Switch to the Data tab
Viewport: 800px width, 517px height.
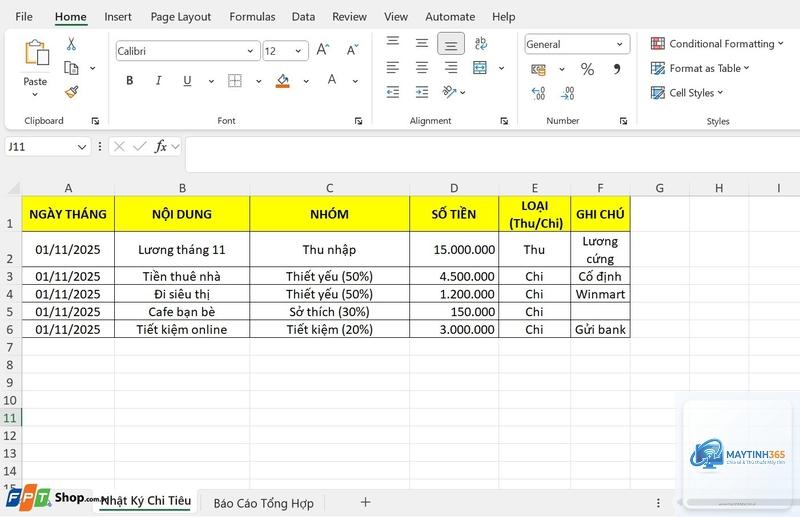click(303, 17)
